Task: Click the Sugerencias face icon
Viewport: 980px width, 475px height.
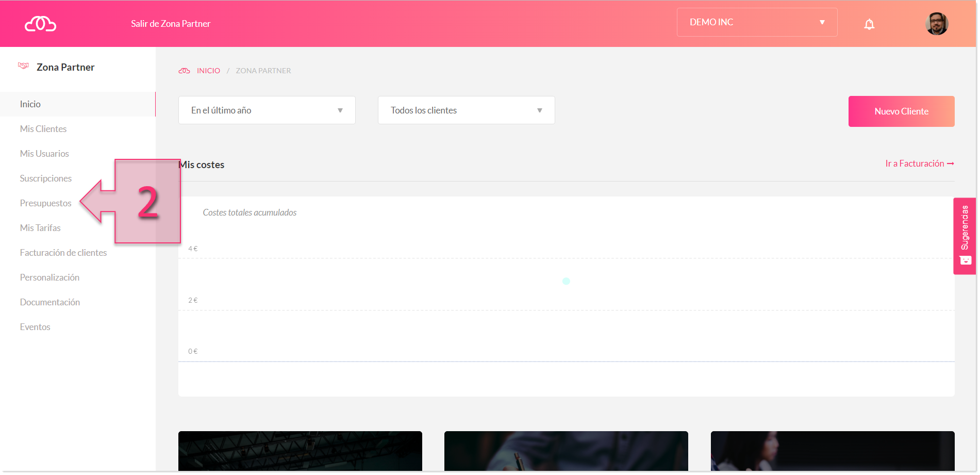Action: click(965, 260)
